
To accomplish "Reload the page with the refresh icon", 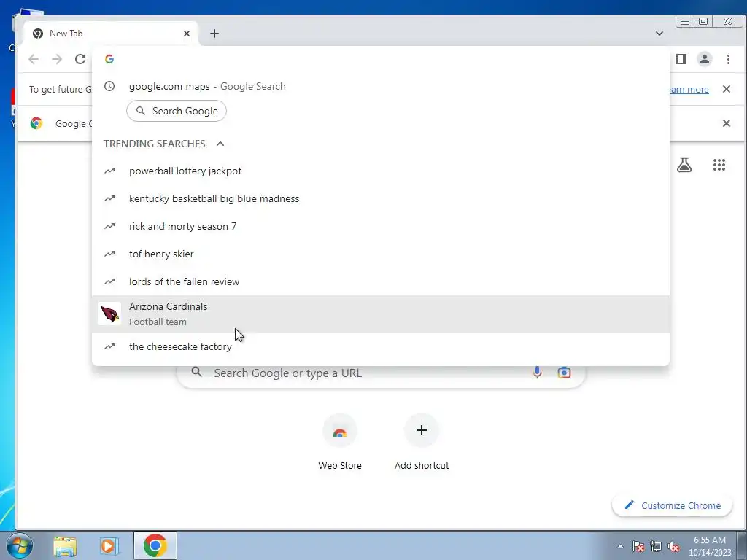I will pyautogui.click(x=80, y=59).
